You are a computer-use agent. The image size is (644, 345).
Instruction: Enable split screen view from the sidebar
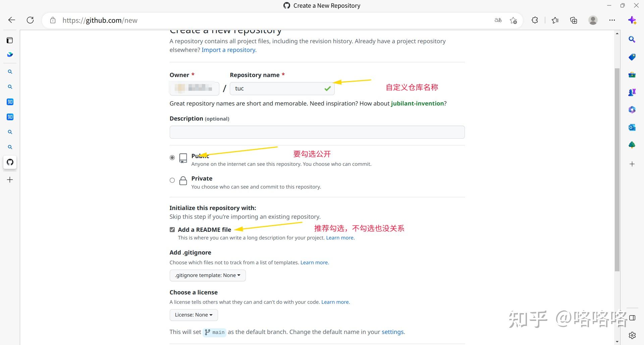[x=632, y=318]
